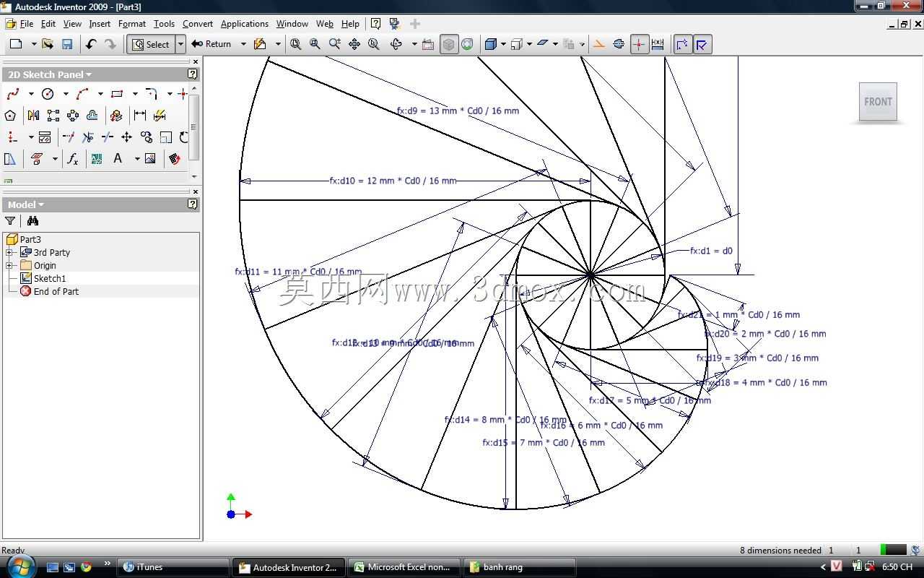Image resolution: width=924 pixels, height=578 pixels.
Task: Toggle the constraint inference button
Action: [682, 44]
